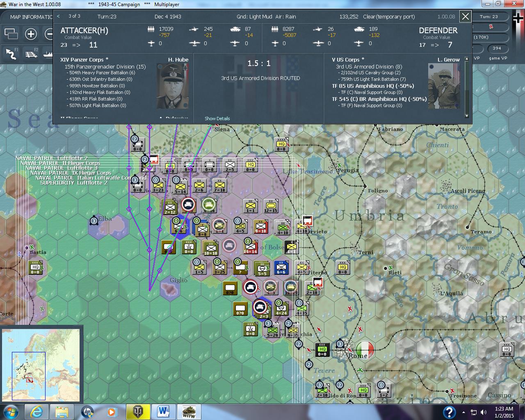Select TF 85 US Amphibious HQ entry
The width and height of the screenshot is (525, 420).
coord(373,86)
